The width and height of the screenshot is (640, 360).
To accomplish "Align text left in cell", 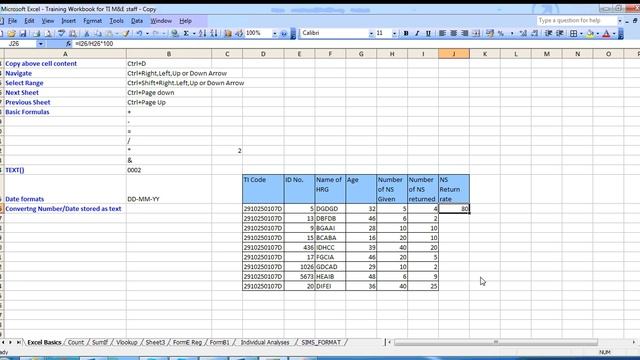I will coord(442,33).
